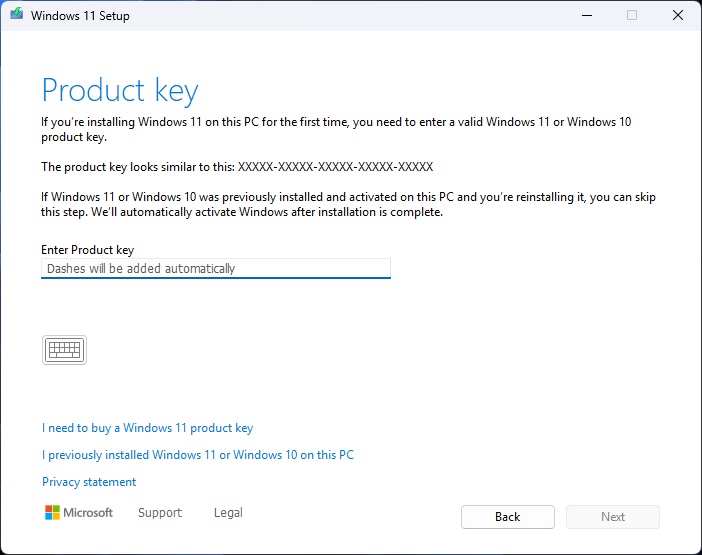Click the disabled maximize window button

[x=632, y=15]
